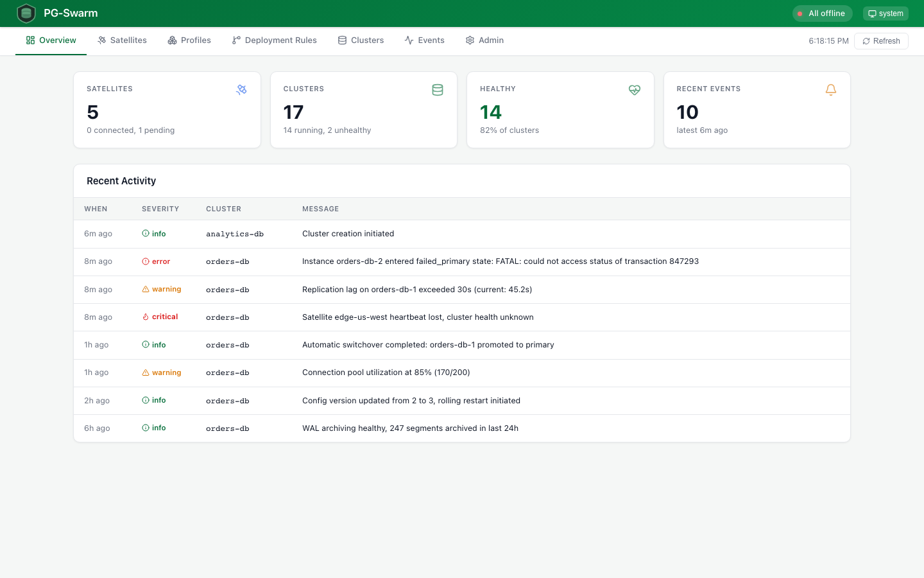Click the 6:18:15 PM clock text
This screenshot has width=924, height=578.
828,41
